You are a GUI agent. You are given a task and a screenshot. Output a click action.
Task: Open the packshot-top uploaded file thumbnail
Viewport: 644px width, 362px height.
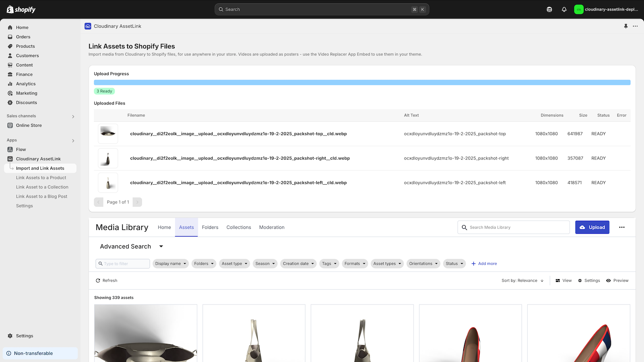[x=108, y=134]
